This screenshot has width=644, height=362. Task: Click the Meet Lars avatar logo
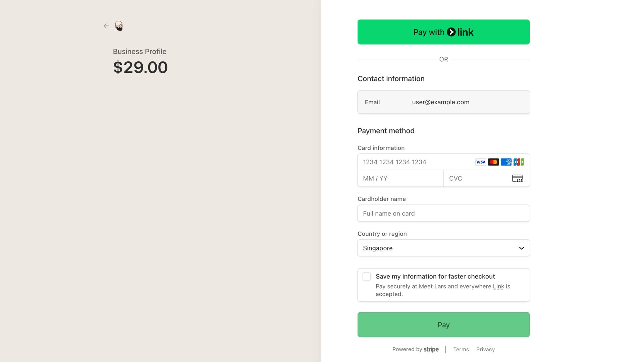point(119,26)
